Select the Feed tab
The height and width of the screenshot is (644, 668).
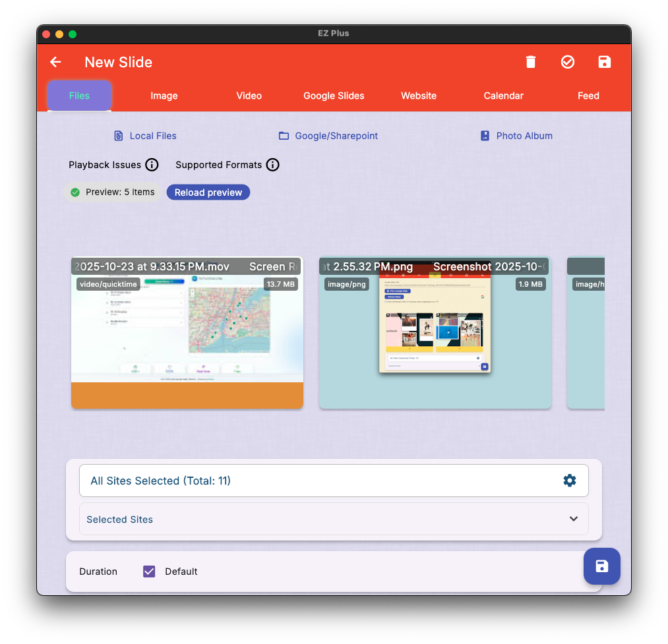(588, 96)
